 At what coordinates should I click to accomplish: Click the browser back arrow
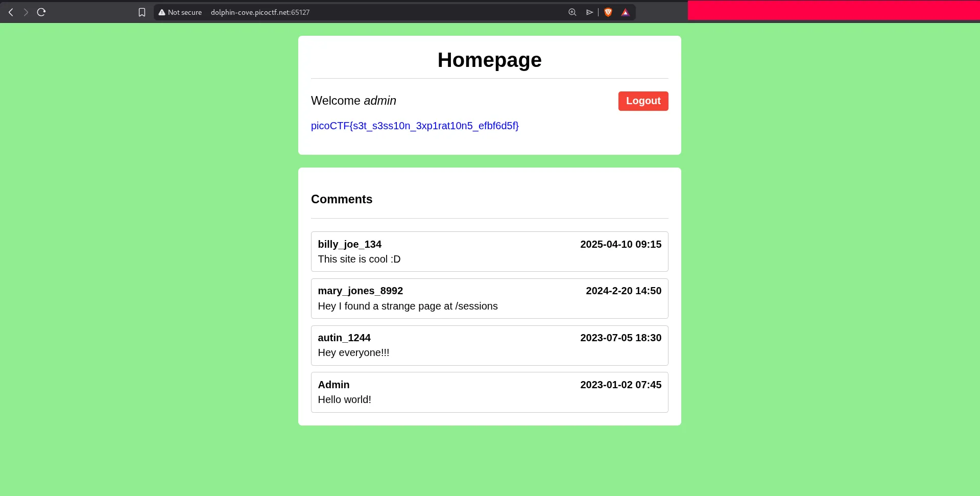pos(11,12)
